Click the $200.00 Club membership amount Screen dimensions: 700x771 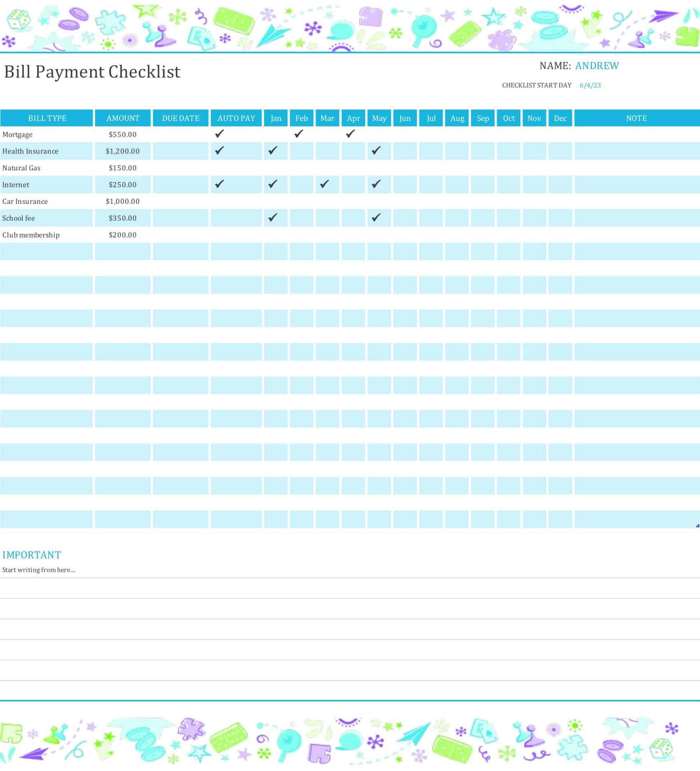[x=123, y=235]
